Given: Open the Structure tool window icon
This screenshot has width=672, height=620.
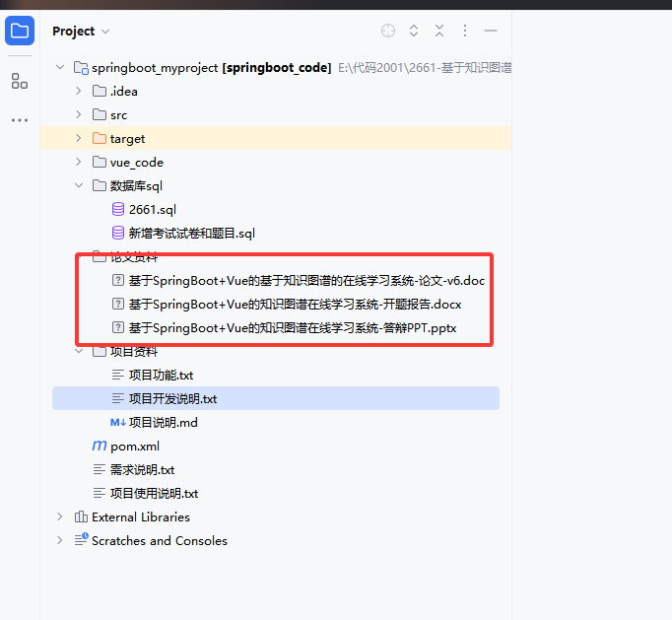Looking at the screenshot, I should [20, 81].
